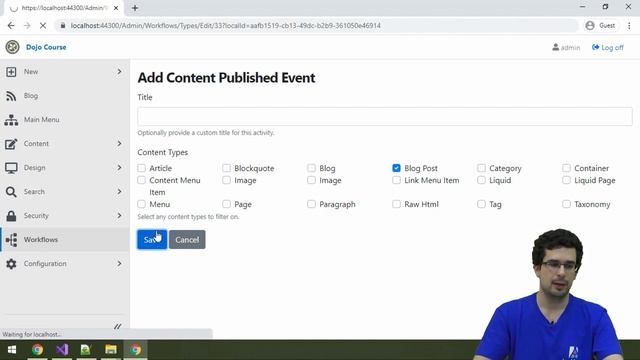Click the Blog RSS feed icon
The image size is (640, 360).
pos(11,96)
